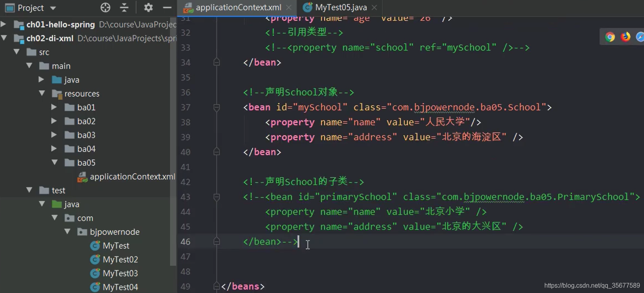Image resolution: width=644 pixels, height=293 pixels.
Task: Switch to applicationContext.xml tab
Action: point(238,7)
